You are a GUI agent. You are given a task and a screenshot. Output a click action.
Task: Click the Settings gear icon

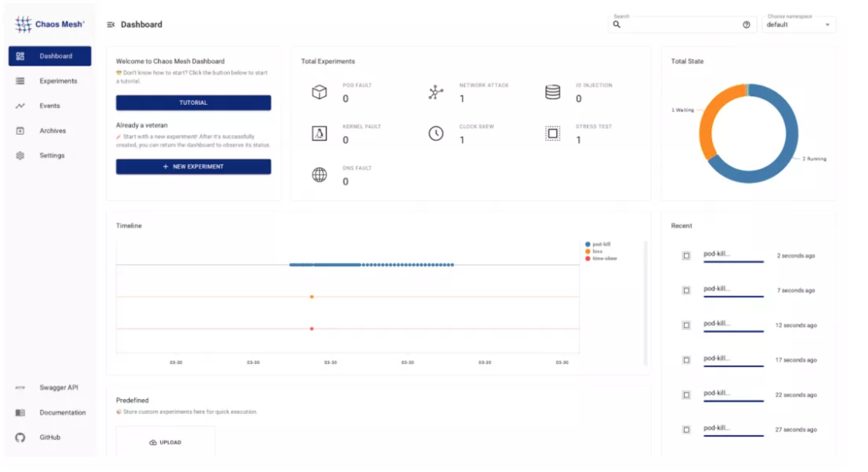(20, 155)
